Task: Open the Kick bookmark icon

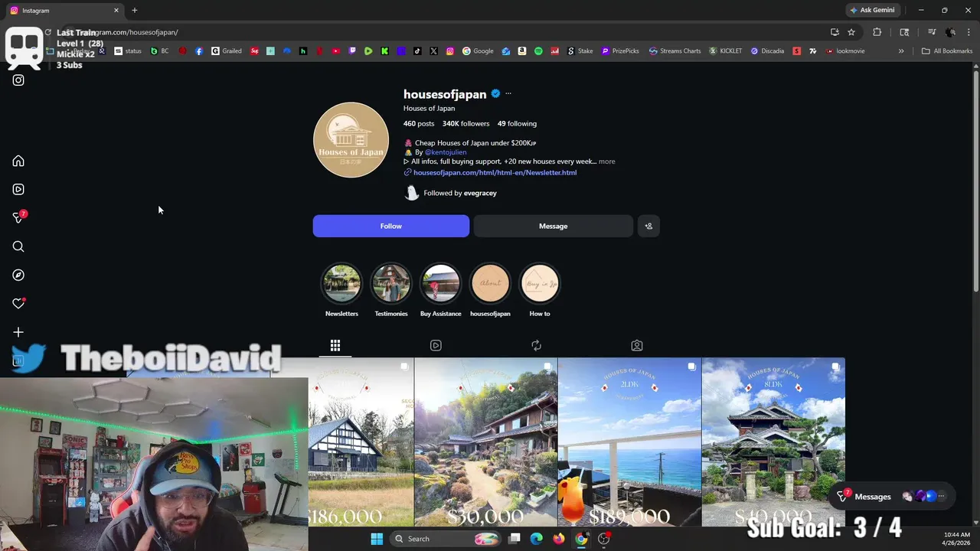Action: click(384, 51)
